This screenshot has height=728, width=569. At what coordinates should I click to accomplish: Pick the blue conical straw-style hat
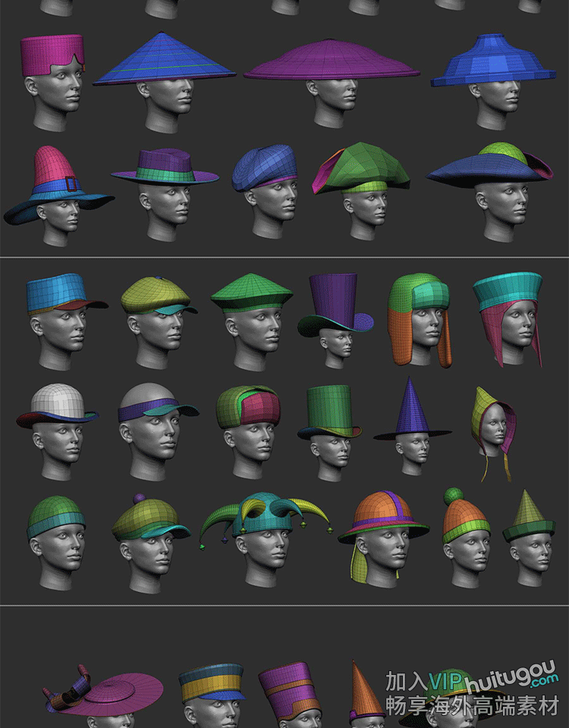point(165,58)
